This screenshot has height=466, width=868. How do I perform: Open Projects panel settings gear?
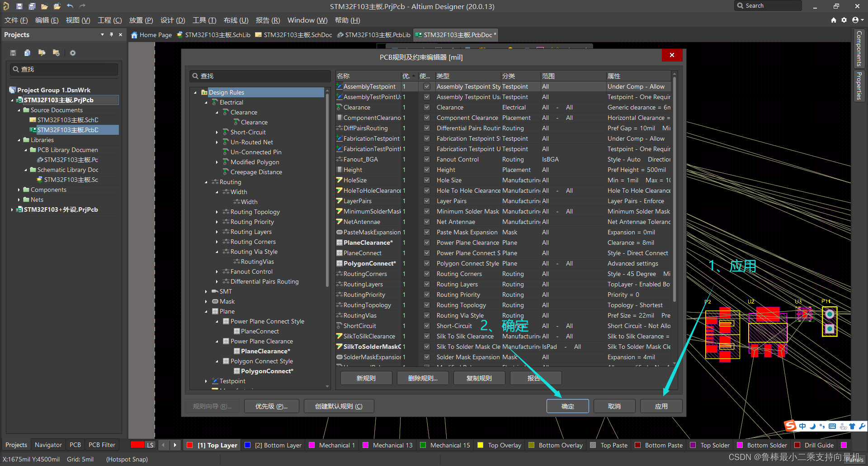click(73, 53)
